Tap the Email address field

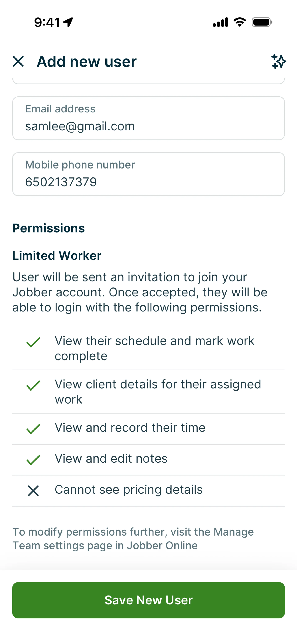click(148, 119)
